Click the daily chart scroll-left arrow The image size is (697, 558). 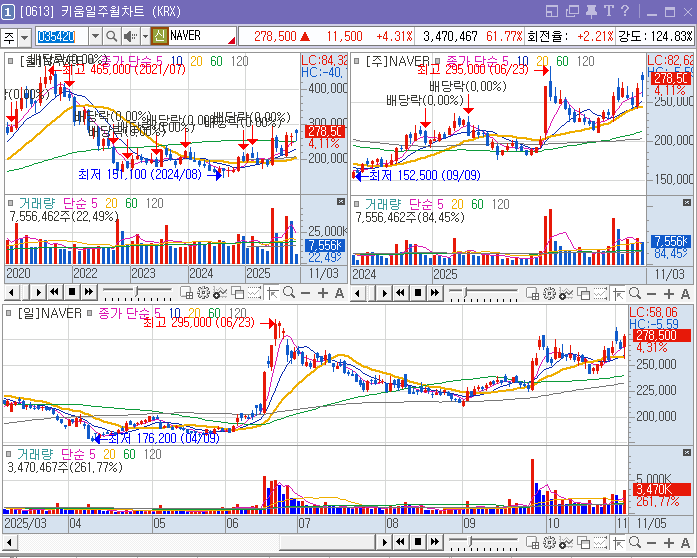tap(9, 542)
